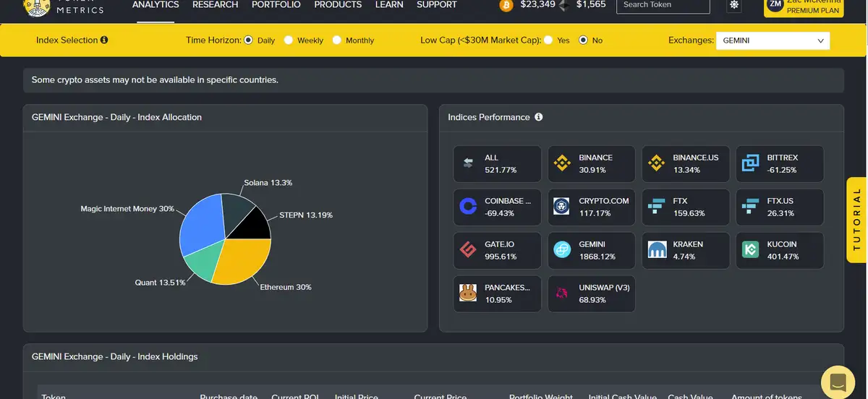Click the Ethereum 30% label
This screenshot has width=868, height=399.
click(x=286, y=287)
